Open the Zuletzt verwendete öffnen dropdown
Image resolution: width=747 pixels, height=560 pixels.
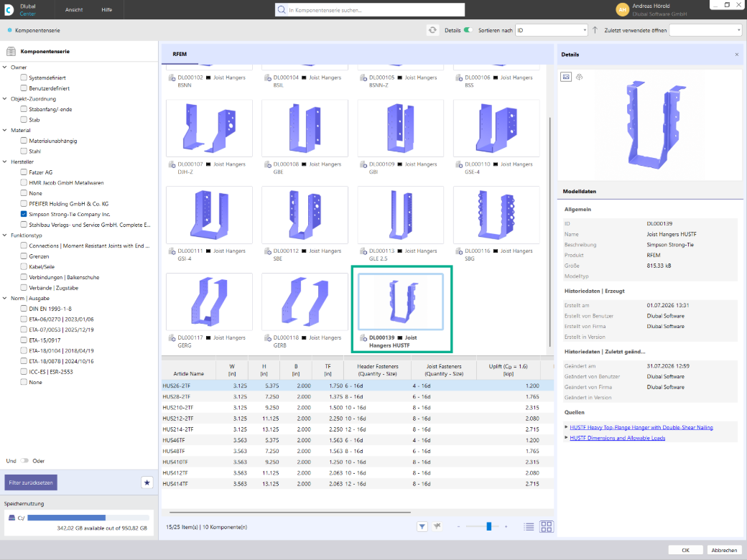click(705, 30)
